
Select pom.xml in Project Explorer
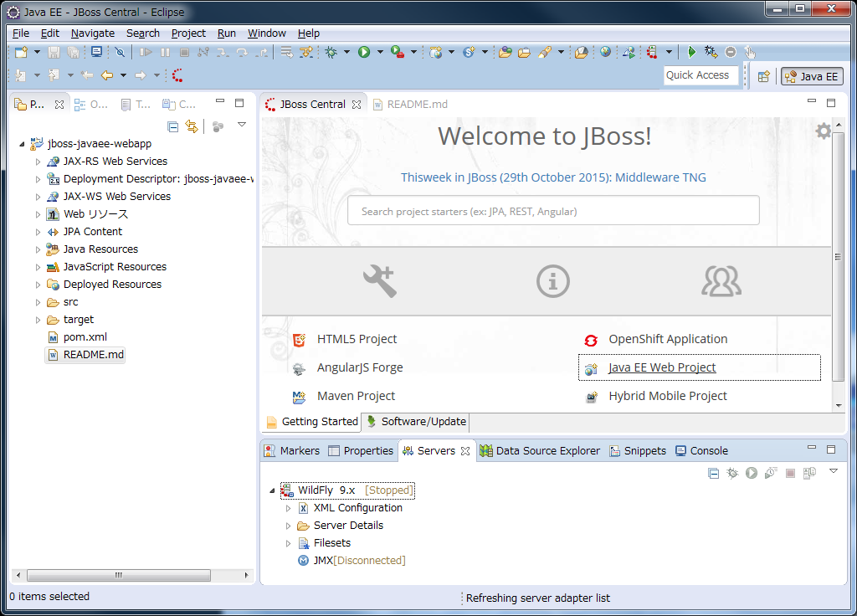[x=85, y=337]
